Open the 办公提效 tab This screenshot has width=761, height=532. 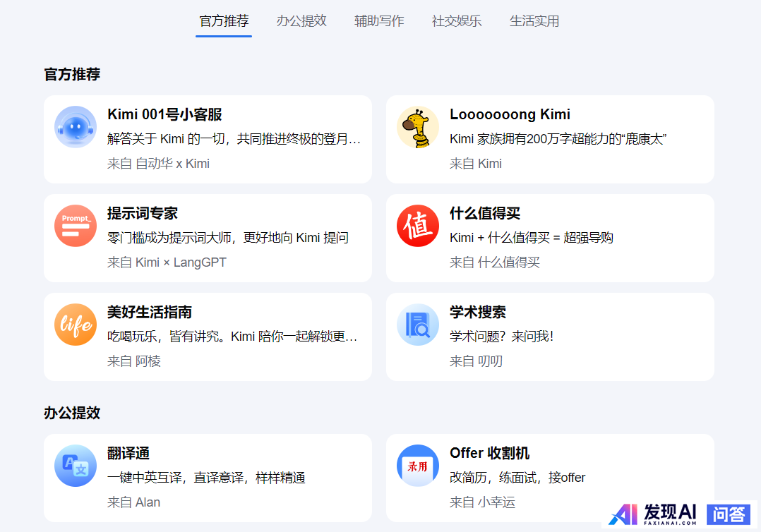[x=301, y=21]
